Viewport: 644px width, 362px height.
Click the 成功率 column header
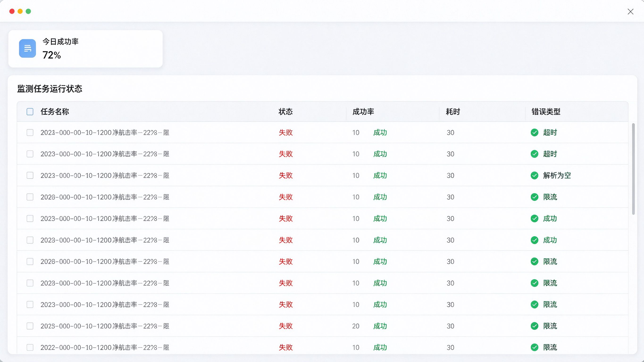point(363,112)
